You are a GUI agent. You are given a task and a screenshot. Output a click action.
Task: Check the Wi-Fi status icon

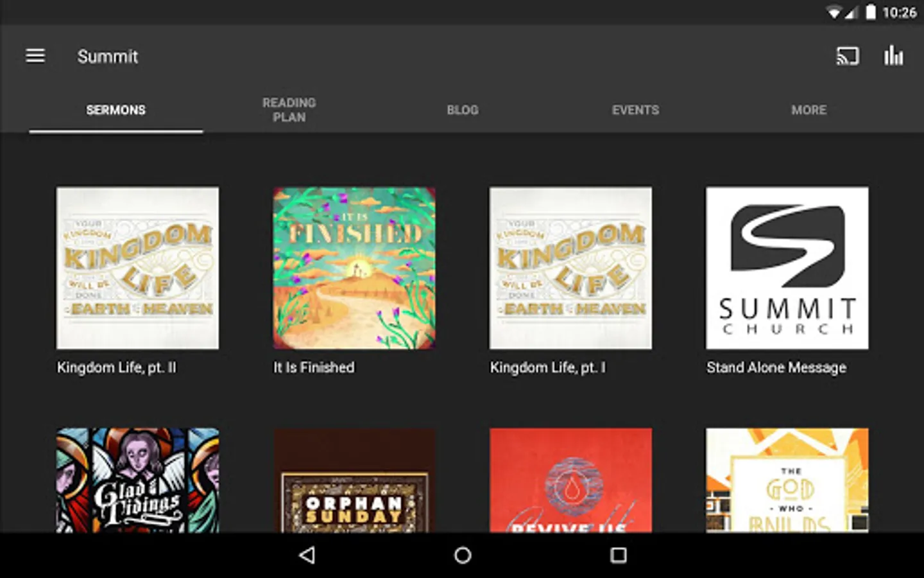click(834, 12)
